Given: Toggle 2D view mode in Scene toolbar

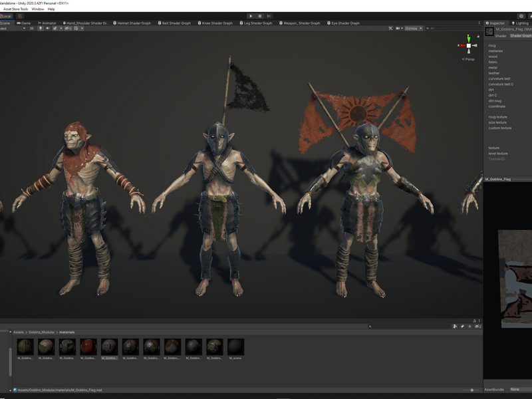Looking at the screenshot, I should 31,29.
